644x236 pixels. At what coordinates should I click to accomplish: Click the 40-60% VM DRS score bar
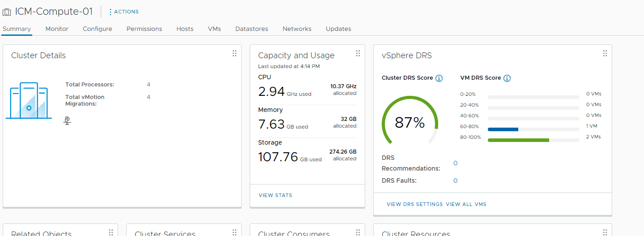[x=533, y=119]
